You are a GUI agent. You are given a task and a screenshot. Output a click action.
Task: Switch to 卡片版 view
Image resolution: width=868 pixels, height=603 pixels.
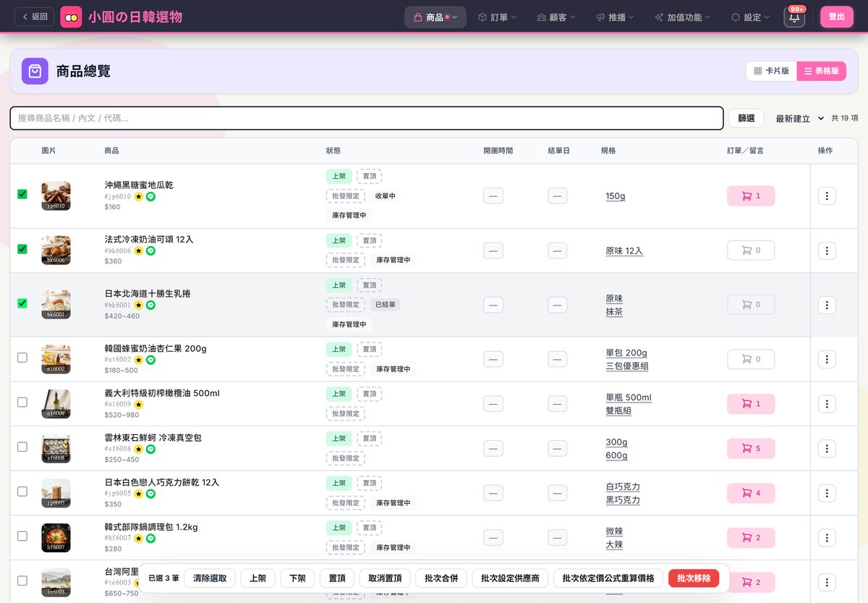pyautogui.click(x=771, y=71)
